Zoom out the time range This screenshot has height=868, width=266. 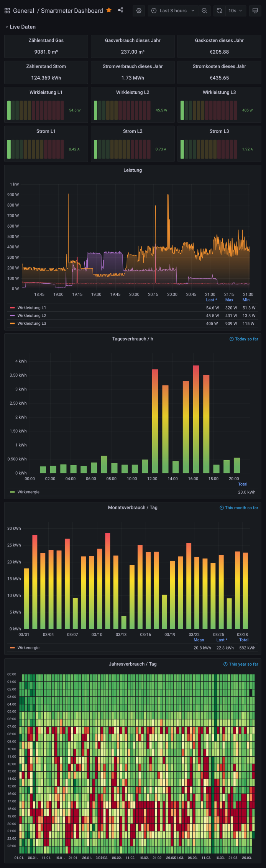(x=204, y=11)
